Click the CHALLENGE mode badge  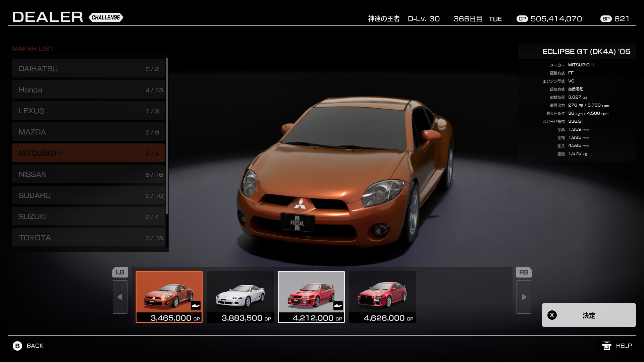pyautogui.click(x=106, y=17)
